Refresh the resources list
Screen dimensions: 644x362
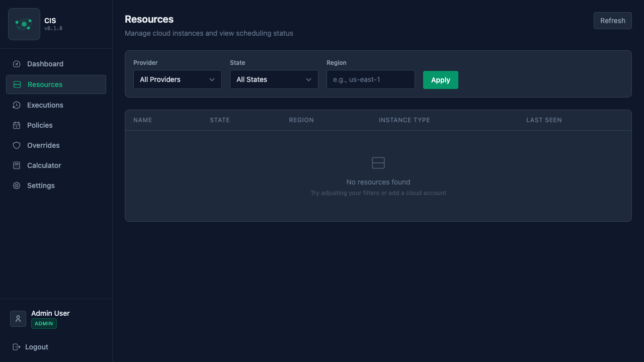[x=613, y=21]
